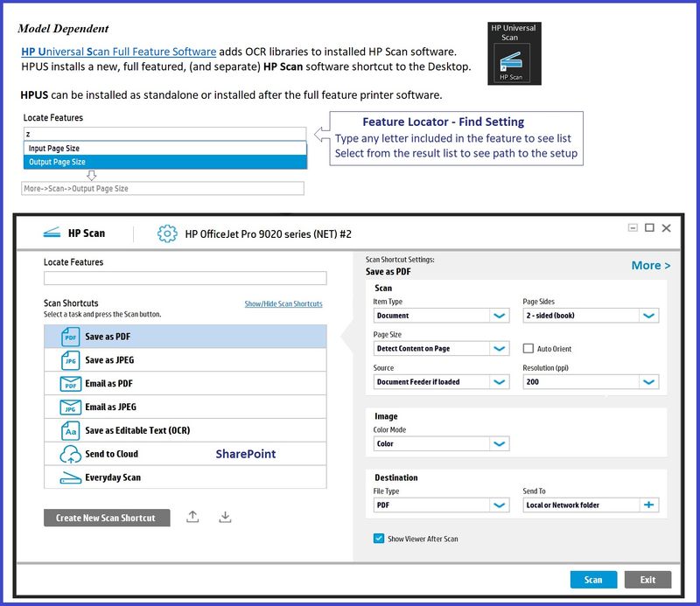Screen dimensions: 700x606
Task: Uncheck Show Viewer After Scan
Action: coord(379,539)
